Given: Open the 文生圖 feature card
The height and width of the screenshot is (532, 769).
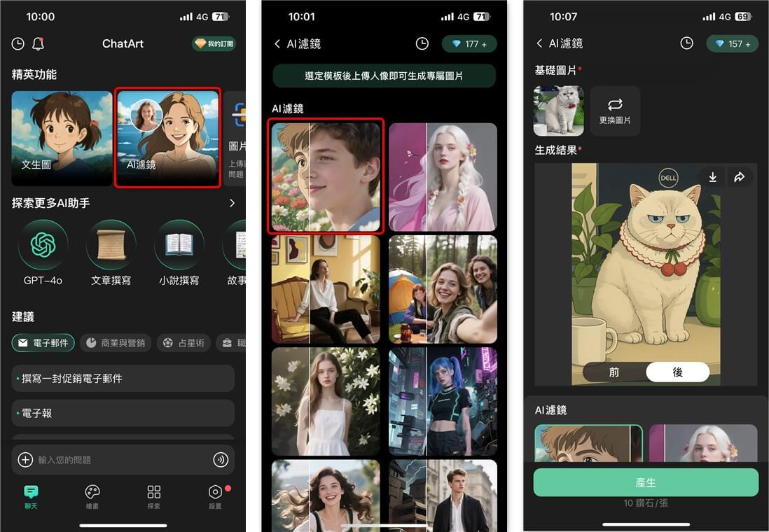Looking at the screenshot, I should click(62, 139).
